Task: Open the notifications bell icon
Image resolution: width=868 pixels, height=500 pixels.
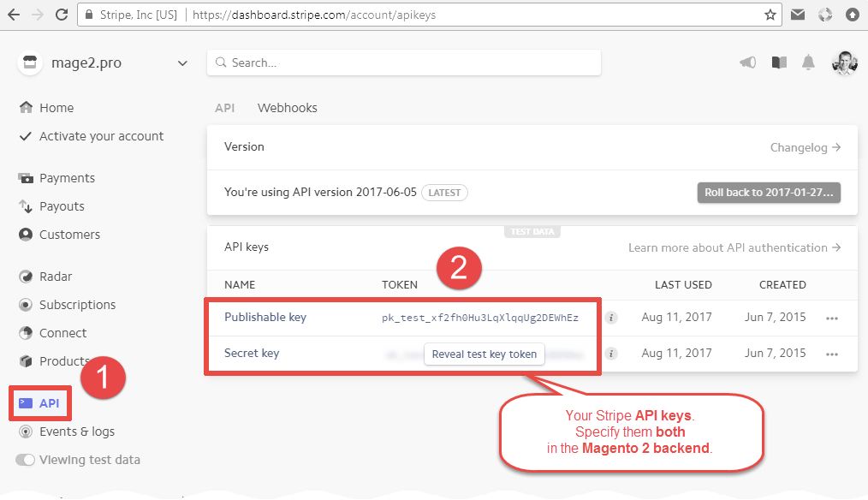Action: (x=808, y=62)
